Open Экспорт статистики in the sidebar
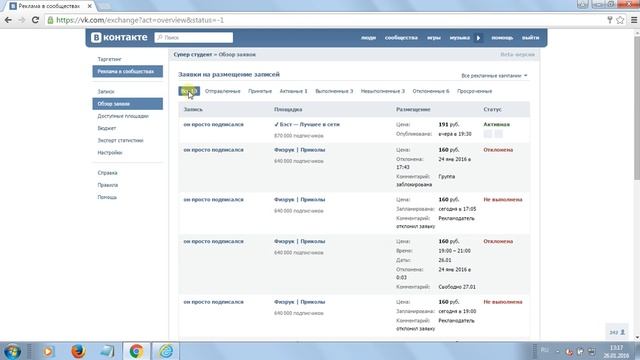Screen dimensions: 640x360 [x=120, y=140]
